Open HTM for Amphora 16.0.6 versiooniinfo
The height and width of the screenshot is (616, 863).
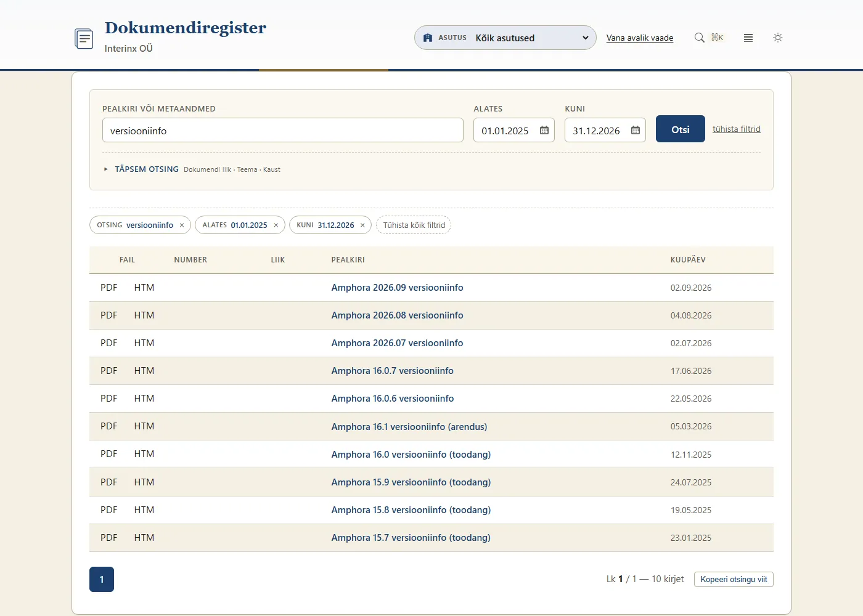[x=144, y=399]
